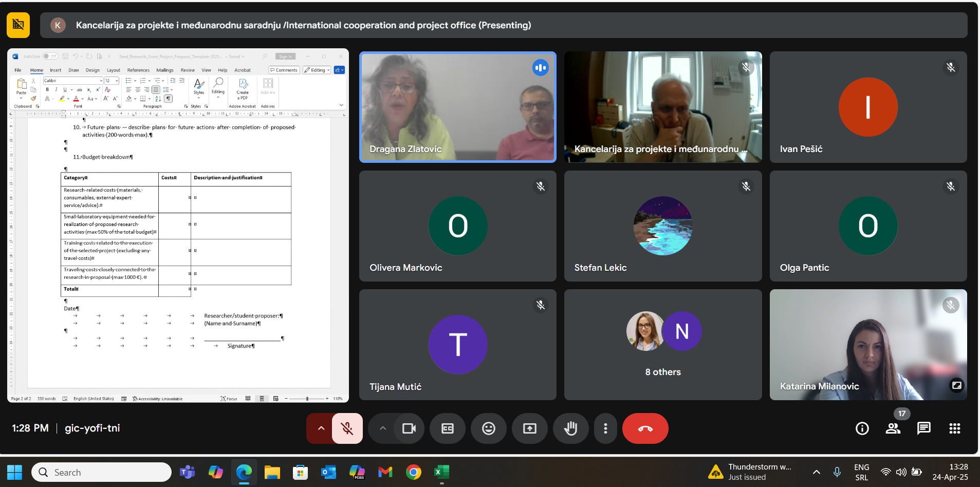Click Dragana Zlatovic's video tile
The width and height of the screenshot is (980, 487).
tap(457, 107)
